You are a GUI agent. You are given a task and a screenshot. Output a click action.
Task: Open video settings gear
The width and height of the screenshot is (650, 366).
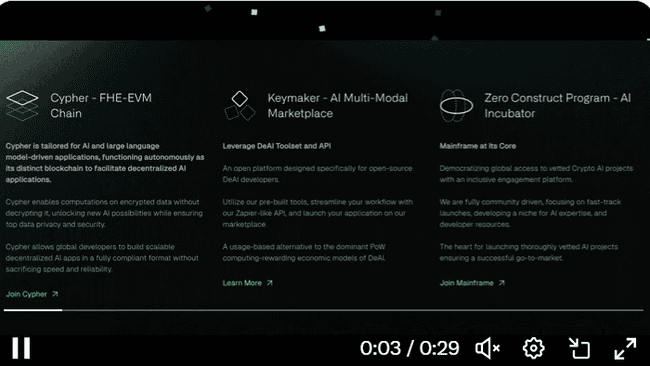[534, 348]
